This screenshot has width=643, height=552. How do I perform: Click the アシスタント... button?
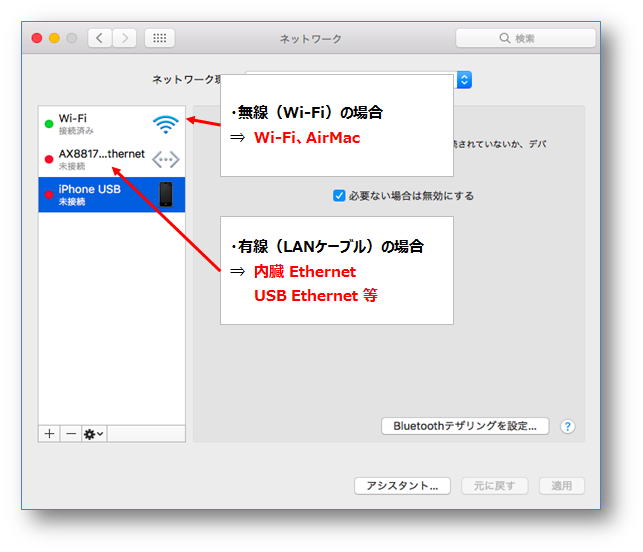(402, 486)
